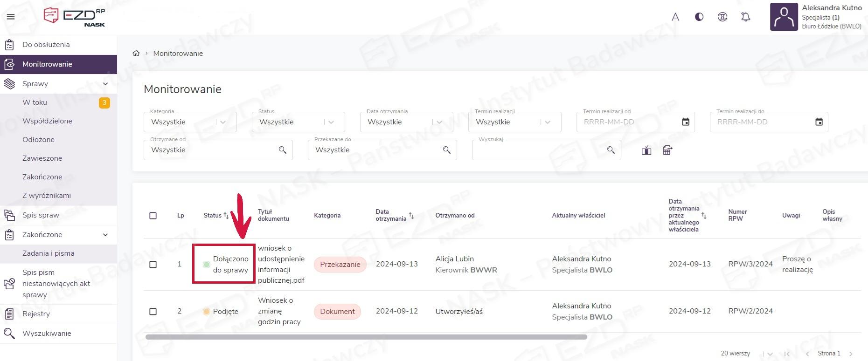Tick the checkbox for row 2
The width and height of the screenshot is (868, 361).
tap(153, 312)
